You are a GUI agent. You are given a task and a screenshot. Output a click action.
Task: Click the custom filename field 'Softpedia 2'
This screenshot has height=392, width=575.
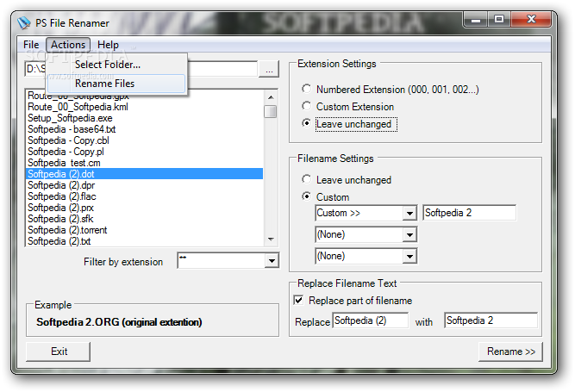click(x=469, y=213)
